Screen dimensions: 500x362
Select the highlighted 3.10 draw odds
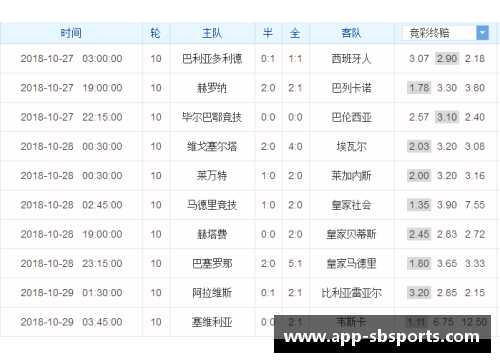point(447,117)
